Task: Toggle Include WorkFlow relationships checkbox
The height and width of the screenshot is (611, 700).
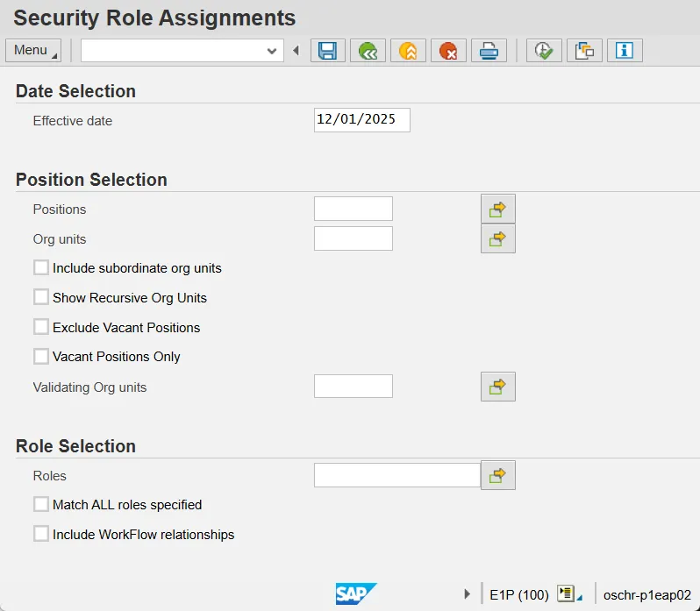Action: 41,534
